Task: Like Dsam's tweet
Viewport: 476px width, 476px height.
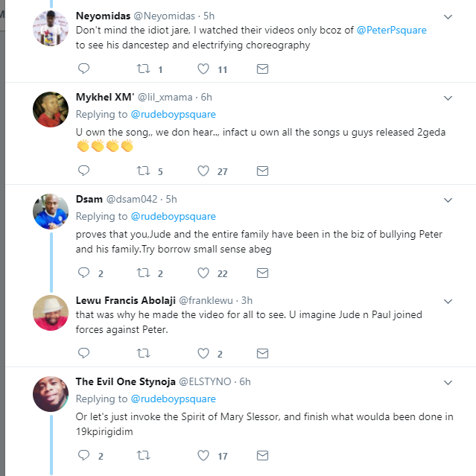Action: coord(203,273)
